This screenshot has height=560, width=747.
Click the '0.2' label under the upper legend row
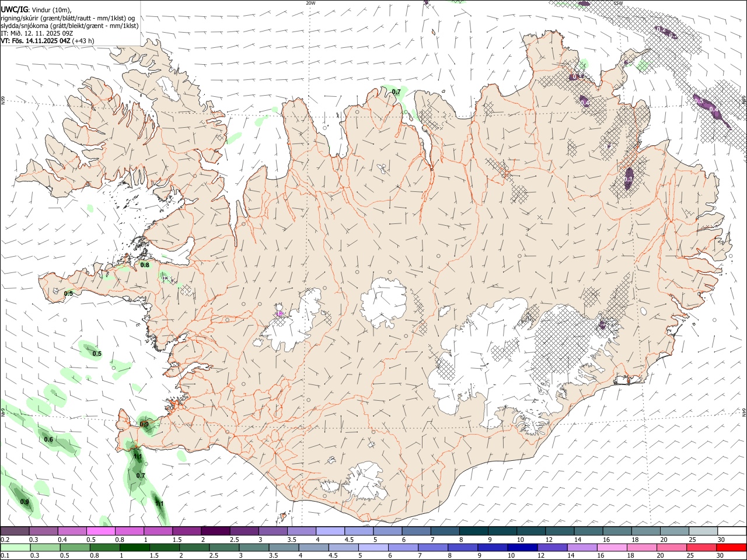click(5, 540)
